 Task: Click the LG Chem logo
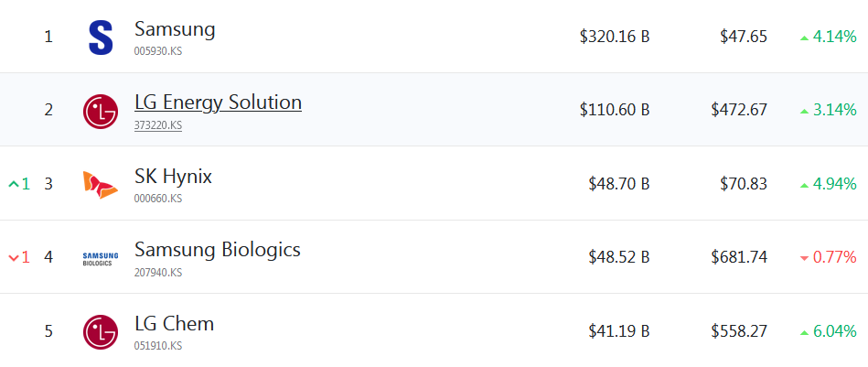click(x=100, y=331)
